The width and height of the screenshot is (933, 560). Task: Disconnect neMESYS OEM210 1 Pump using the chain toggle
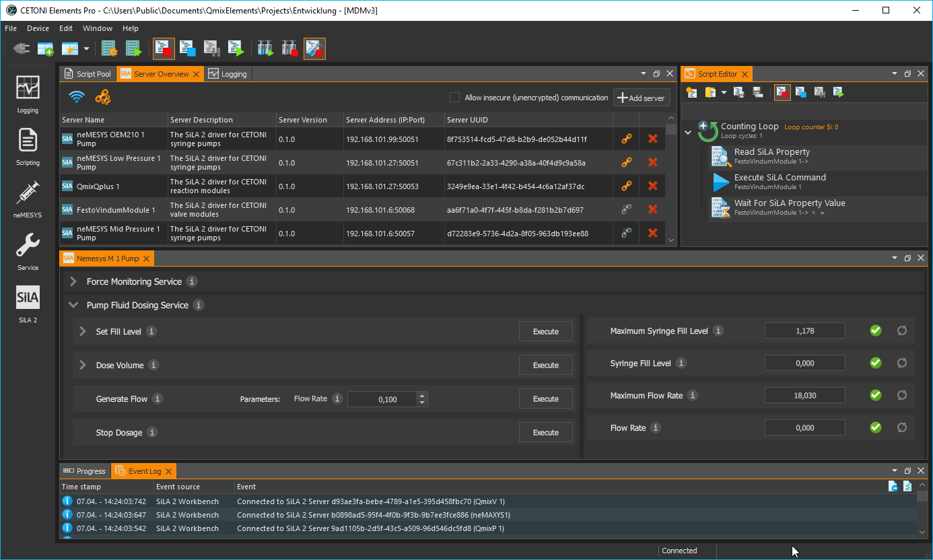pyautogui.click(x=626, y=139)
